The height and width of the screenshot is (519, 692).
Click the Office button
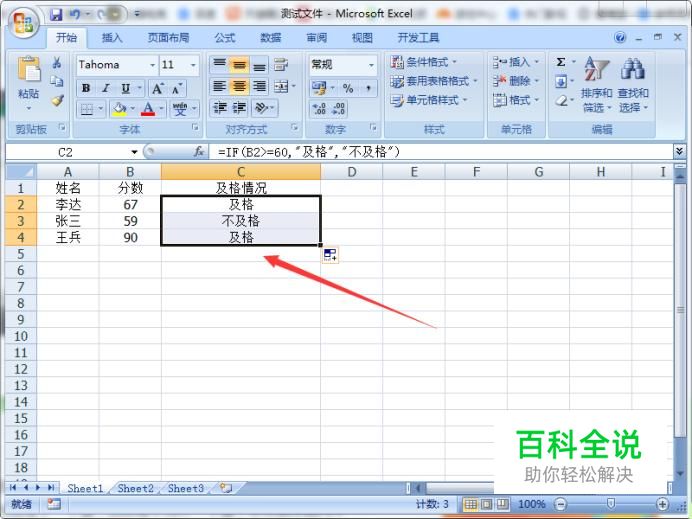23,21
